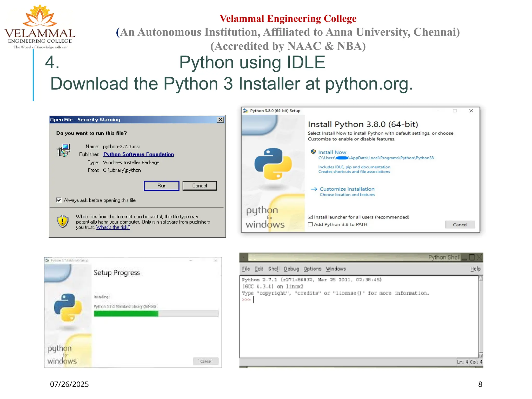
Task: Click the Python 3.8.0 Setup title bar icon
Action: click(x=245, y=111)
